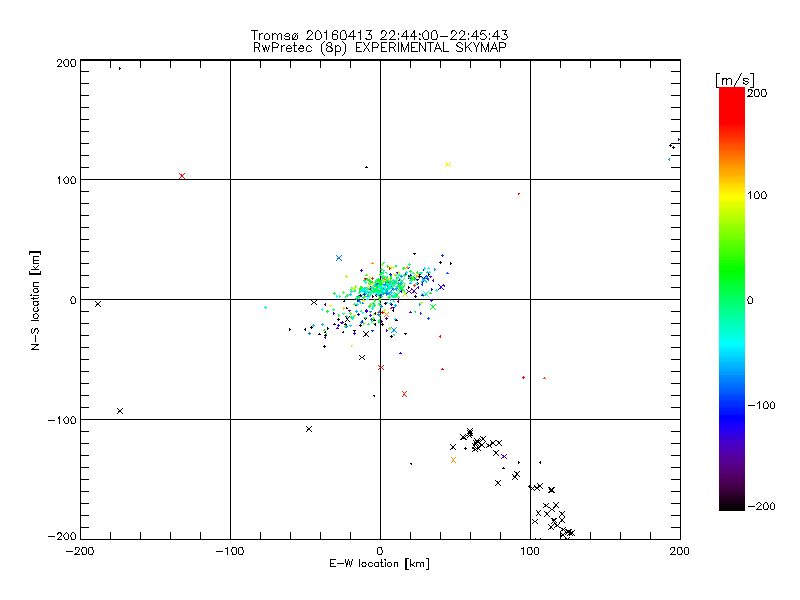The height and width of the screenshot is (600, 800).
Task: Pick the green X marker east of the central cluster
Action: pyautogui.click(x=433, y=307)
